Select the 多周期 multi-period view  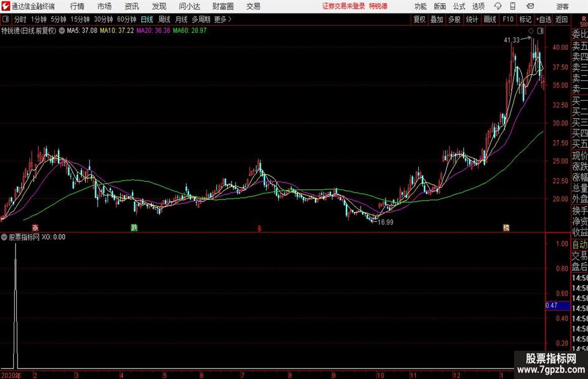coord(201,19)
